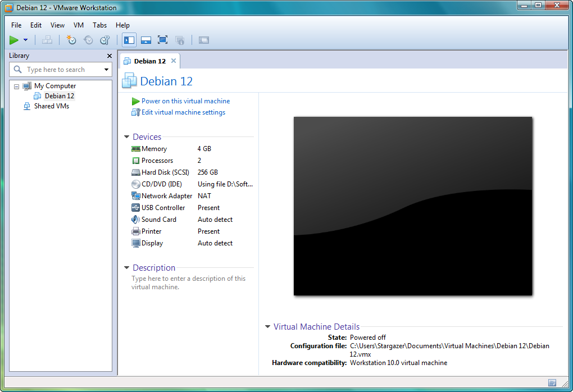Click the Manage Snapshots wrench icon
The image size is (573, 392).
point(104,40)
